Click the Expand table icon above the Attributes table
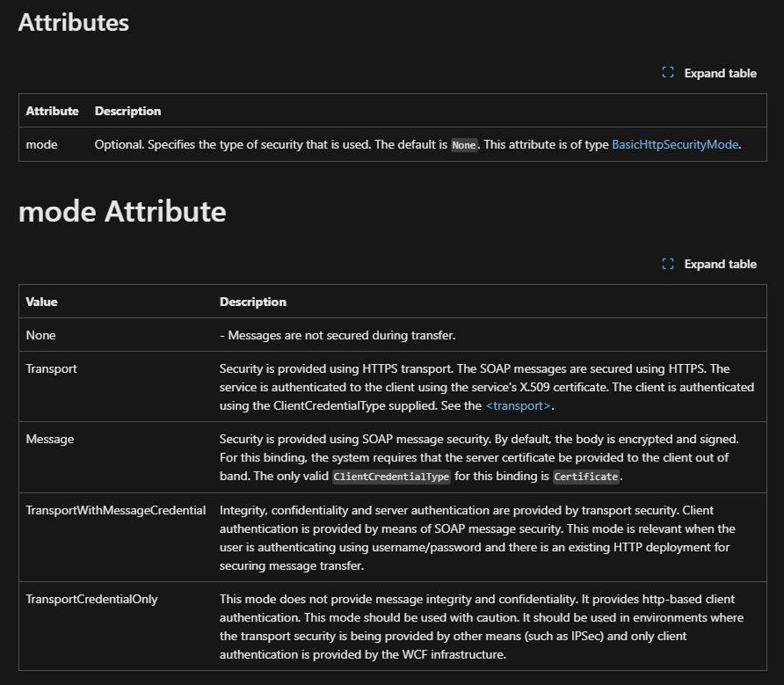The height and width of the screenshot is (685, 784). pyautogui.click(x=667, y=72)
